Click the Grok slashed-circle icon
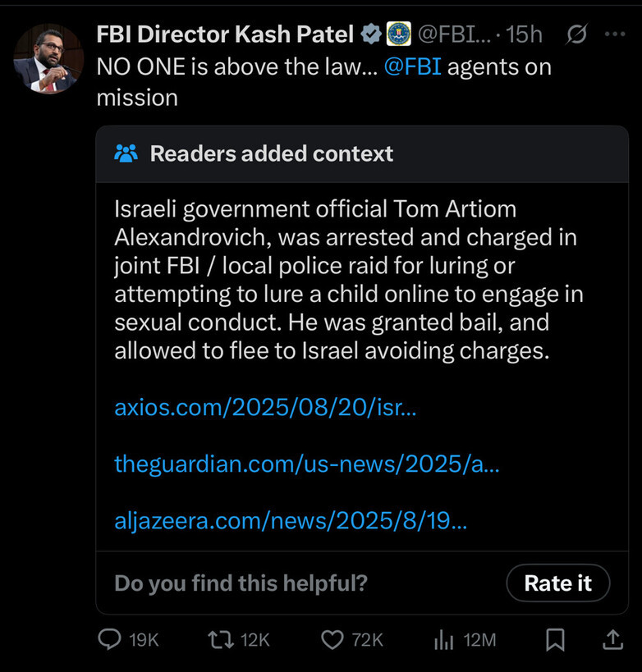 577,34
